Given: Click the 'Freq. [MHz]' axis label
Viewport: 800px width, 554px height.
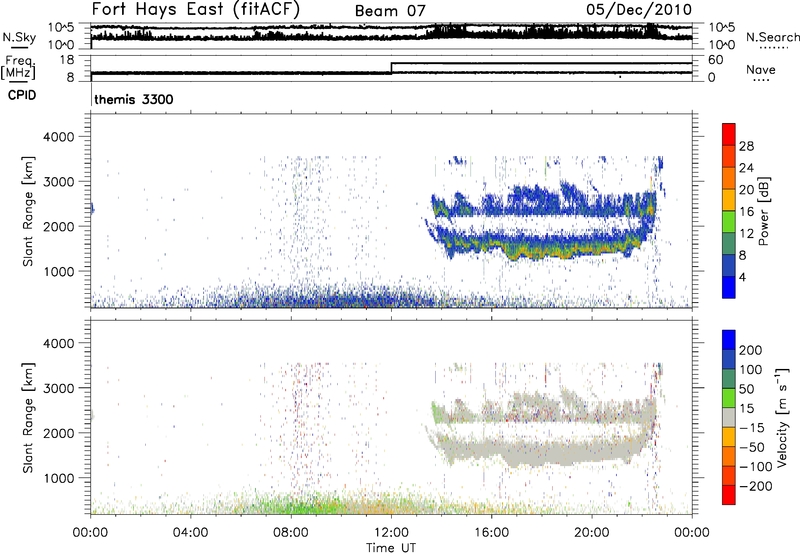Looking at the screenshot, I should [x=19, y=67].
